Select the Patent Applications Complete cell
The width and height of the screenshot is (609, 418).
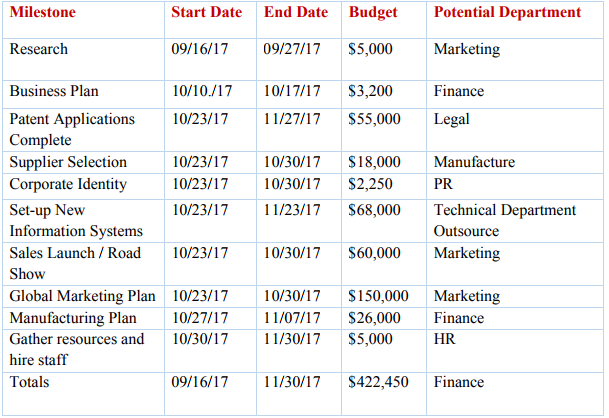[72, 129]
